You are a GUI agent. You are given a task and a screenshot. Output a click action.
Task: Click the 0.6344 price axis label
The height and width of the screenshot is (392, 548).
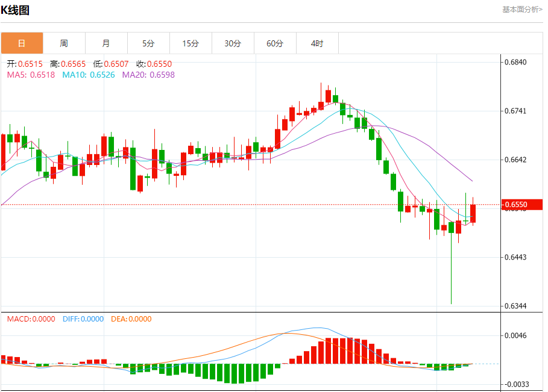point(515,306)
